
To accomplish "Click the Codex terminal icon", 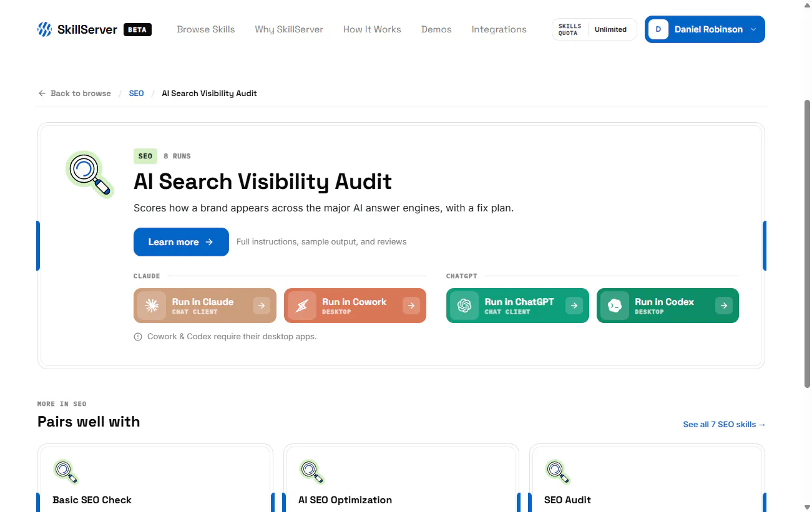I will (x=615, y=306).
